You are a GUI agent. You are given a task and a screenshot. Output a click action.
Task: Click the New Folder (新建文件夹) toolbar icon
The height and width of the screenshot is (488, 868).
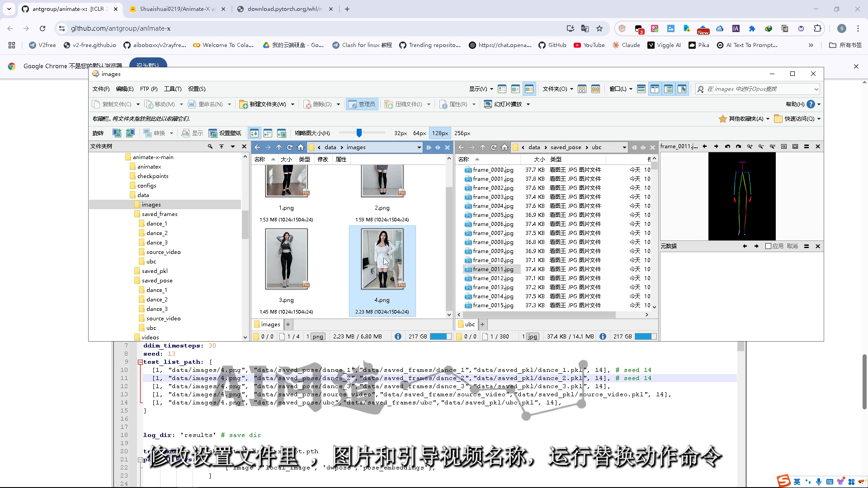(243, 104)
